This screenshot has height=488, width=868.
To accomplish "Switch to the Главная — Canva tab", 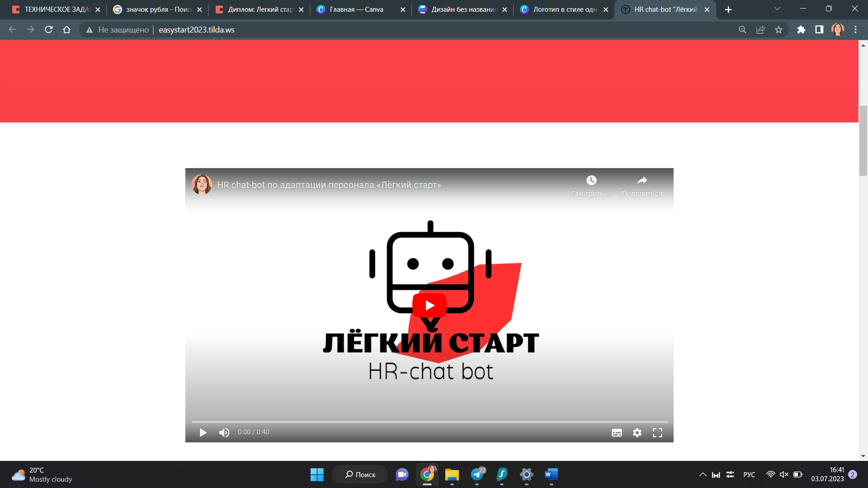I will (x=356, y=9).
